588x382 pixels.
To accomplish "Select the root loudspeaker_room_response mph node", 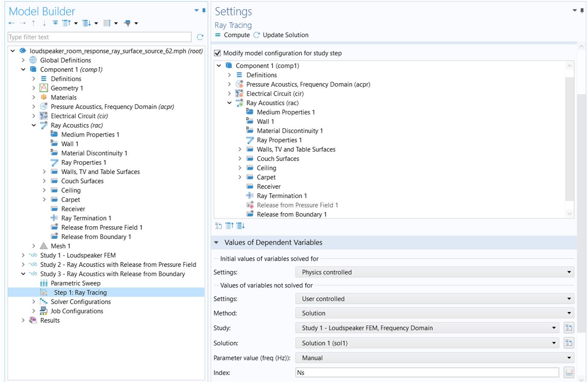I will [x=116, y=51].
